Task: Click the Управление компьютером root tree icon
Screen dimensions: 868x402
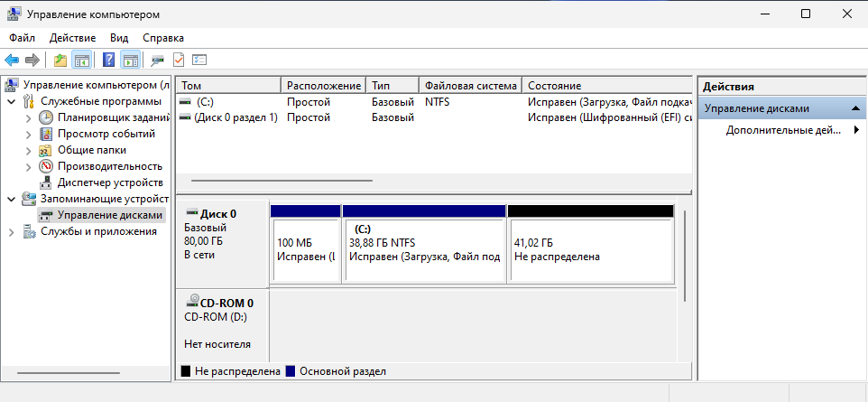Action: click(12, 86)
